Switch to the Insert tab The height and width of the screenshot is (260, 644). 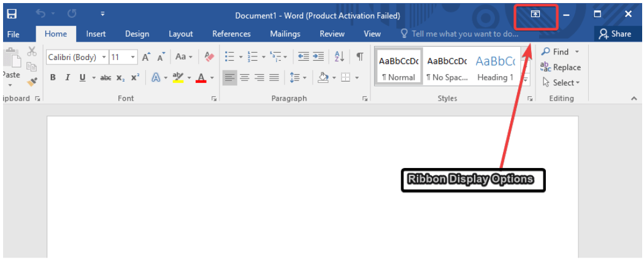coord(96,34)
